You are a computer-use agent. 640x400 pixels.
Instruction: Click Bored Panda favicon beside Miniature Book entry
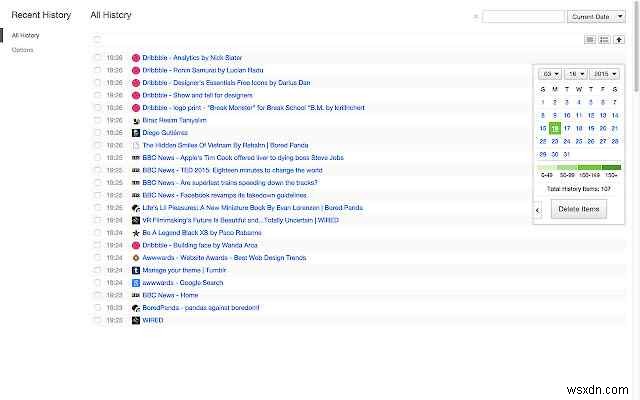(136, 208)
